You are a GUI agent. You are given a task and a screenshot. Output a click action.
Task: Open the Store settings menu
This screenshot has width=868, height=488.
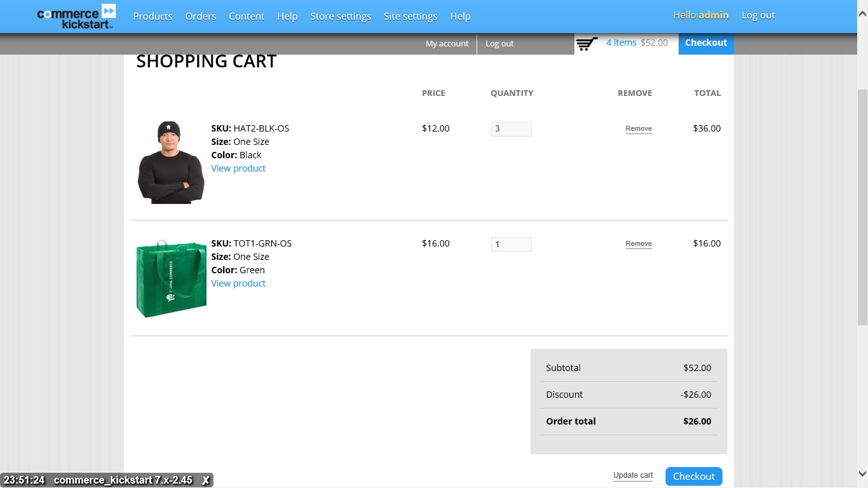pos(341,16)
